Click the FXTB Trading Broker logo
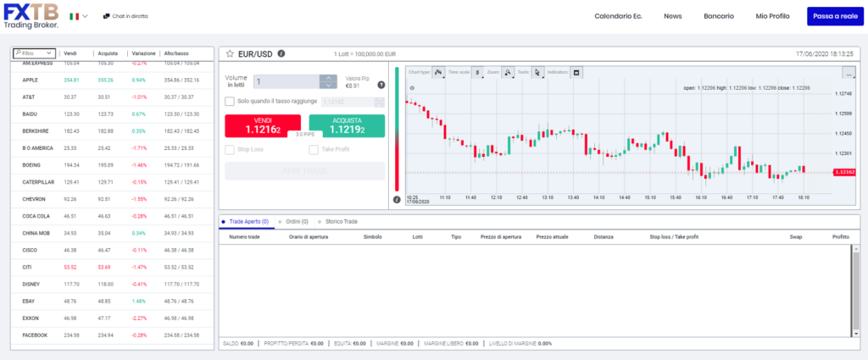 [30, 16]
